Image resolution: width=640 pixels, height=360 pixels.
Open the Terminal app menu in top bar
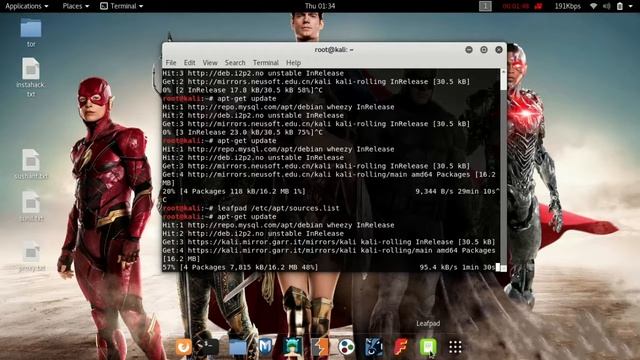pyautogui.click(x=122, y=6)
